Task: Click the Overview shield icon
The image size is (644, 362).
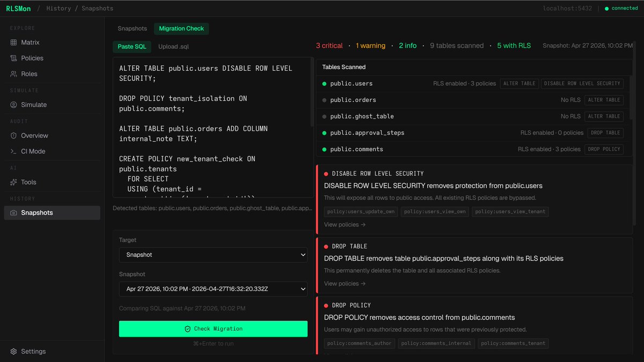Action: tap(14, 136)
